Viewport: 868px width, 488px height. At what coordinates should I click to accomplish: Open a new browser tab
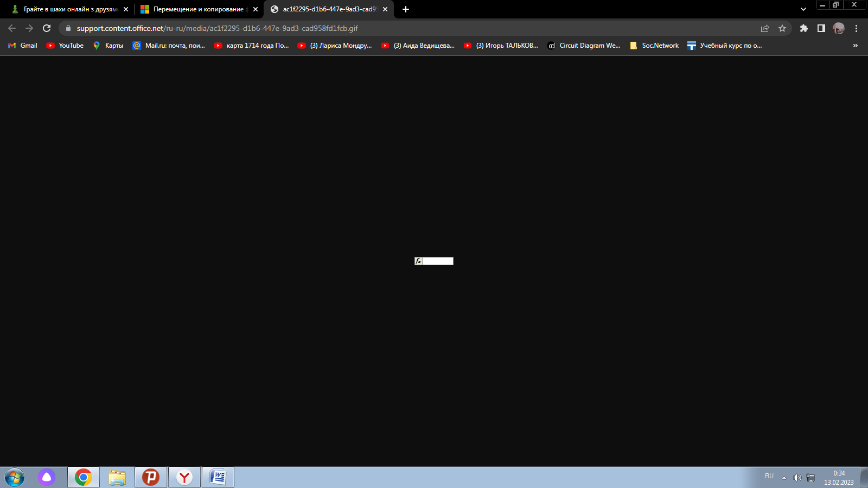(x=406, y=9)
